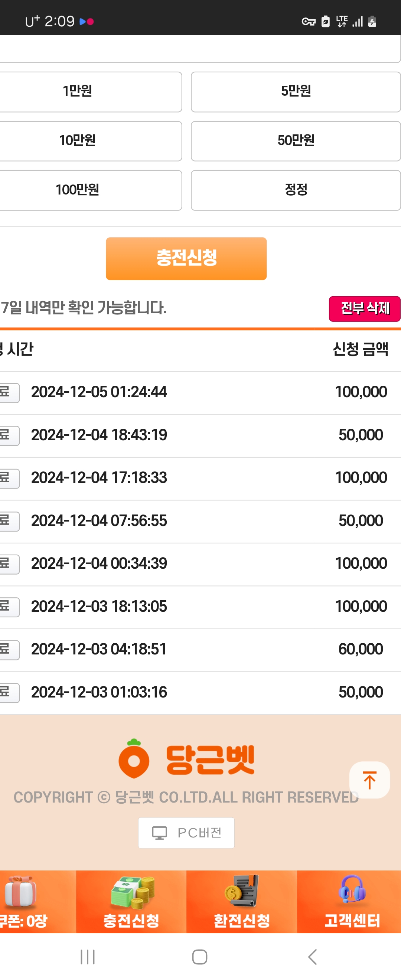Tap the scroll-to-top arrow icon
Image resolution: width=401 pixels, height=980 pixels.
click(x=369, y=780)
